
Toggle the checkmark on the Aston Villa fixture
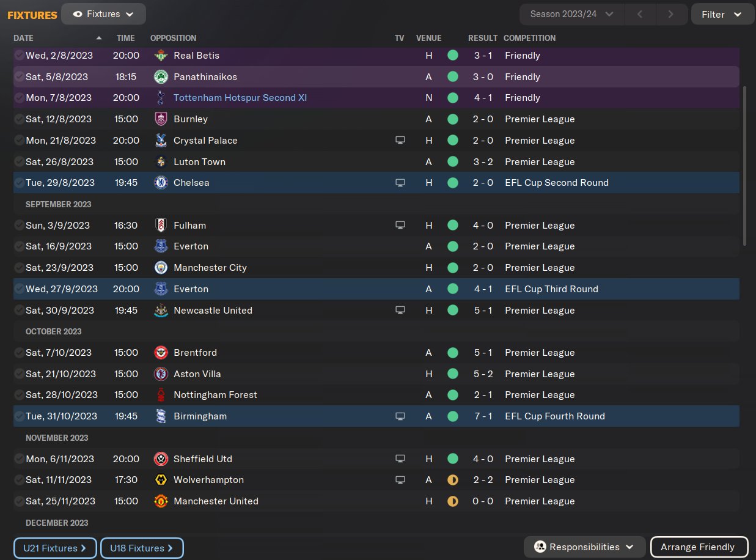(19, 374)
